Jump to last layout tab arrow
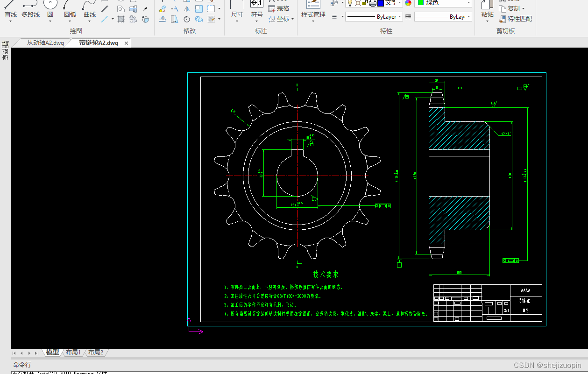 [x=36, y=353]
